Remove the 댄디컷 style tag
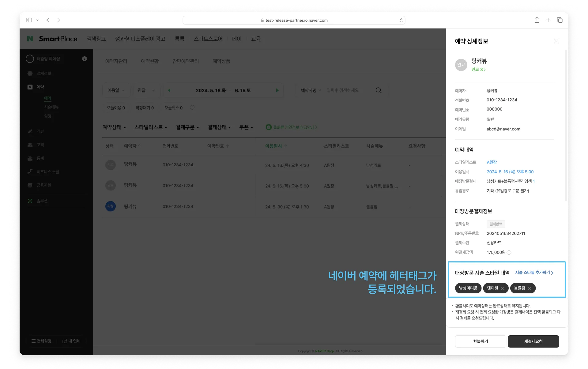 [503, 288]
